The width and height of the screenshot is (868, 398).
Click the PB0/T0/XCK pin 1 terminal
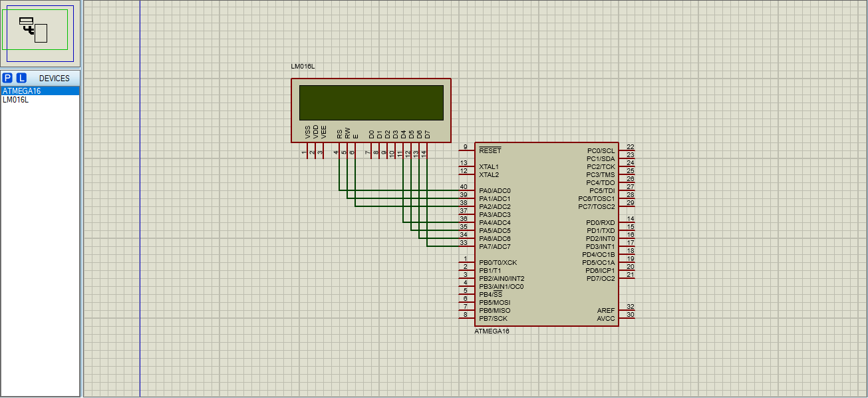pyautogui.click(x=466, y=263)
